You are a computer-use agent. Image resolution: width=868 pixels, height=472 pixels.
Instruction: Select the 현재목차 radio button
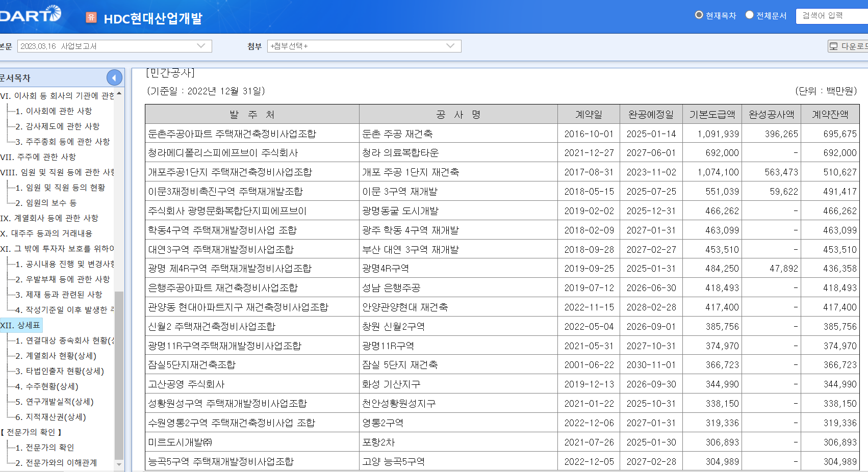pos(699,15)
